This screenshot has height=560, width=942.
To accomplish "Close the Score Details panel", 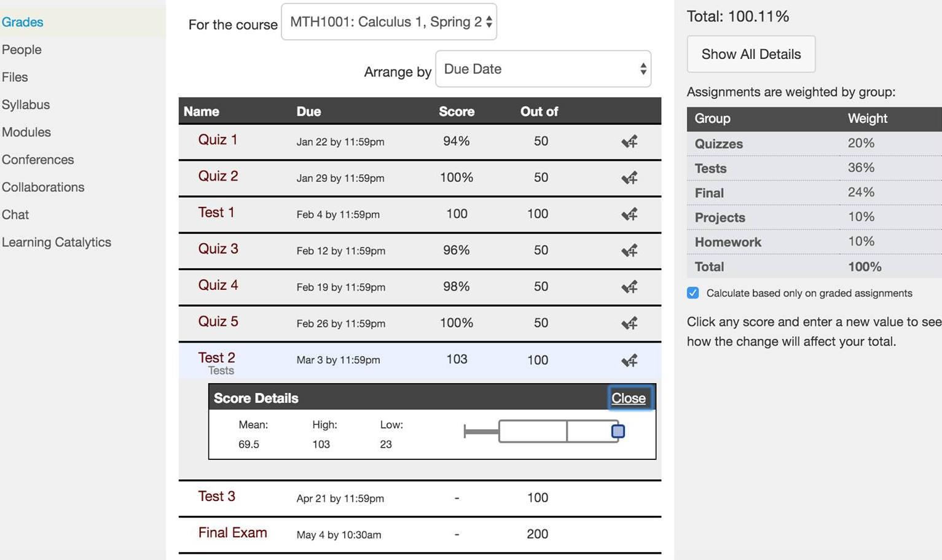I will coord(629,398).
